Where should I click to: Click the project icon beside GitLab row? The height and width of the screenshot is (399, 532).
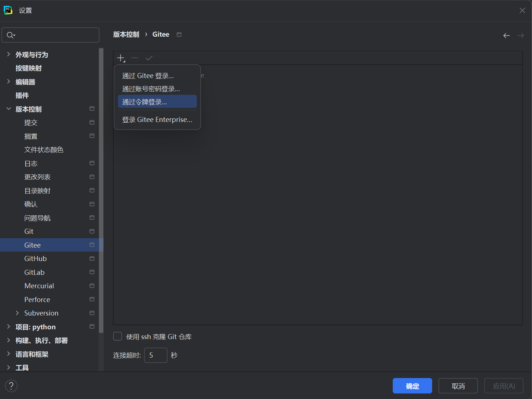tap(92, 272)
